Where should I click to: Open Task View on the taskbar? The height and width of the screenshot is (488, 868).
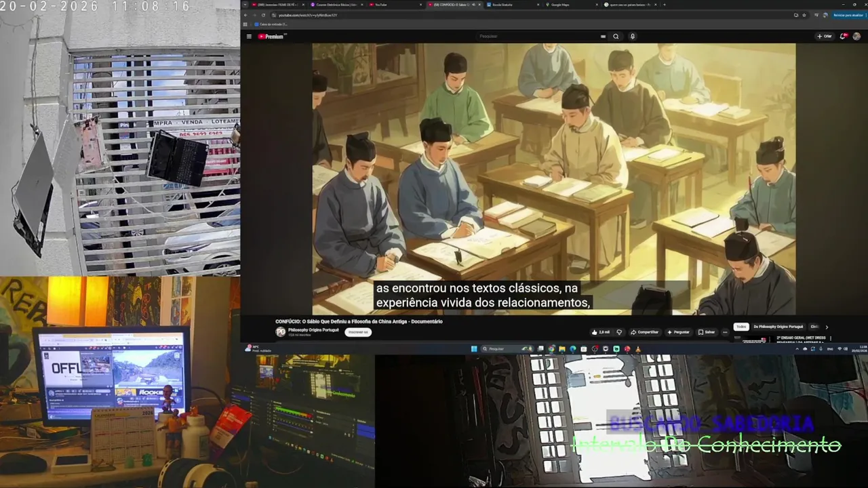pos(540,349)
